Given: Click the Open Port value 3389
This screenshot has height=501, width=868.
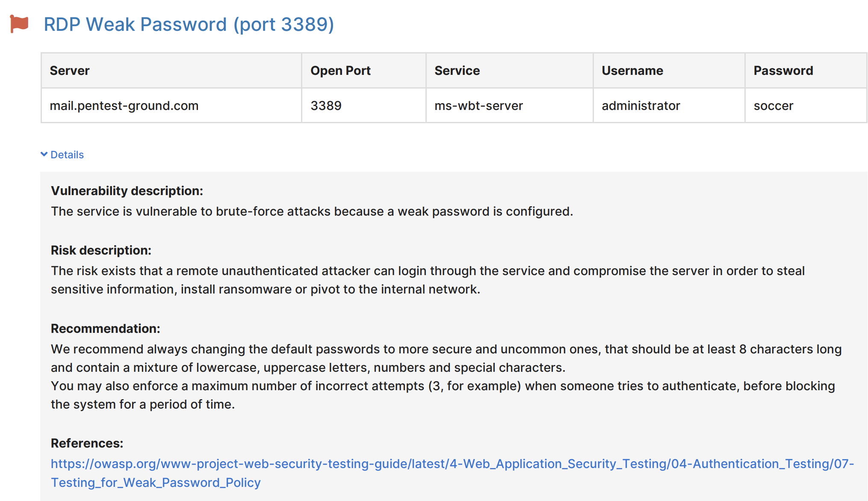Looking at the screenshot, I should (326, 105).
